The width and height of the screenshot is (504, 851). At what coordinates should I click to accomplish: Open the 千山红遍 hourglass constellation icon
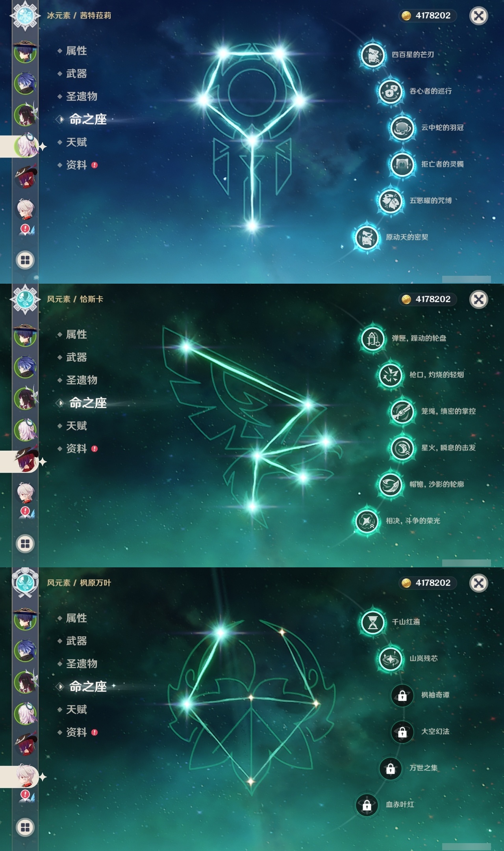pyautogui.click(x=372, y=622)
